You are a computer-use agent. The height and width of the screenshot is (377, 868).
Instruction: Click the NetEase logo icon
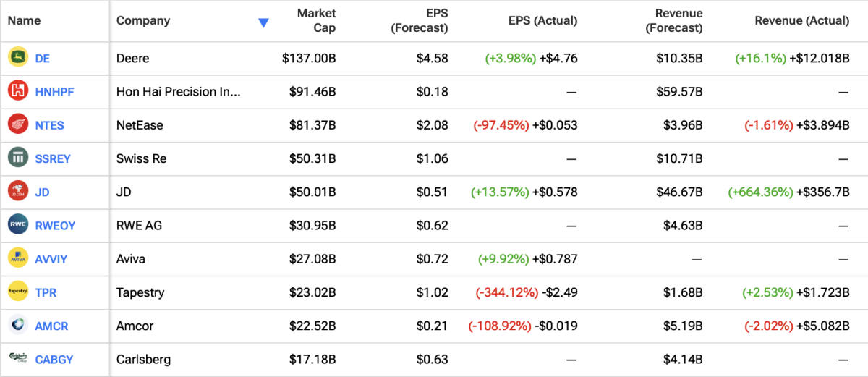pos(18,124)
